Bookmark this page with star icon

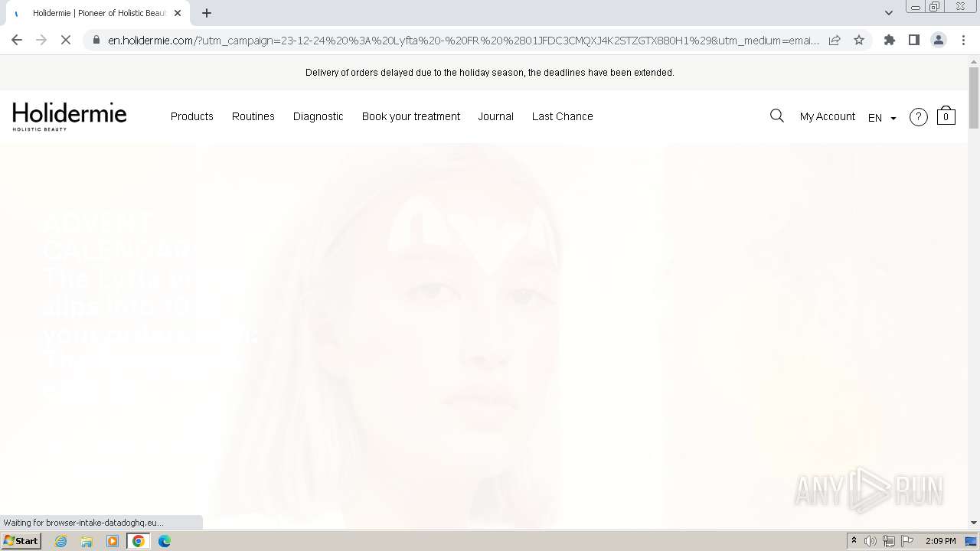coord(859,40)
